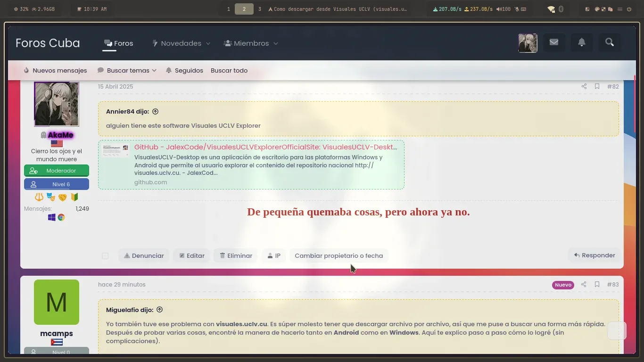Share post #82 via share icon
The height and width of the screenshot is (362, 644).
584,87
